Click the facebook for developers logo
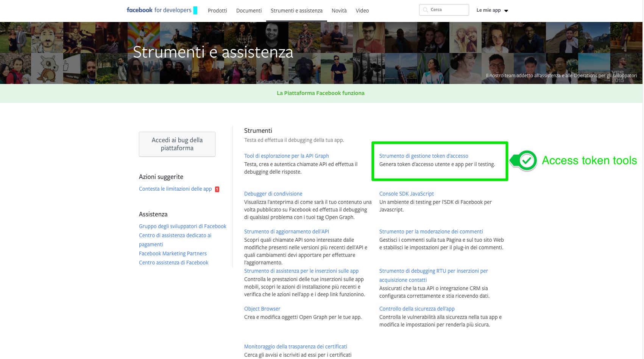Viewport: 644px width, 359px height. [159, 10]
